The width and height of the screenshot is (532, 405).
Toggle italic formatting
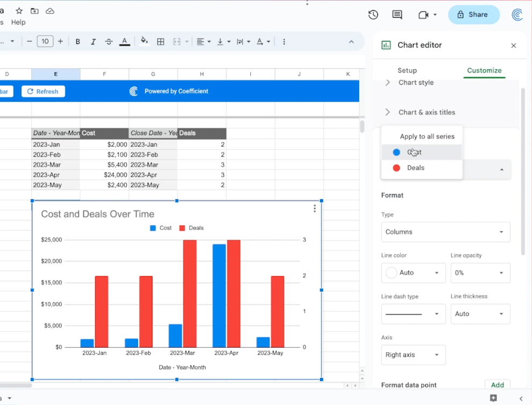(x=93, y=41)
